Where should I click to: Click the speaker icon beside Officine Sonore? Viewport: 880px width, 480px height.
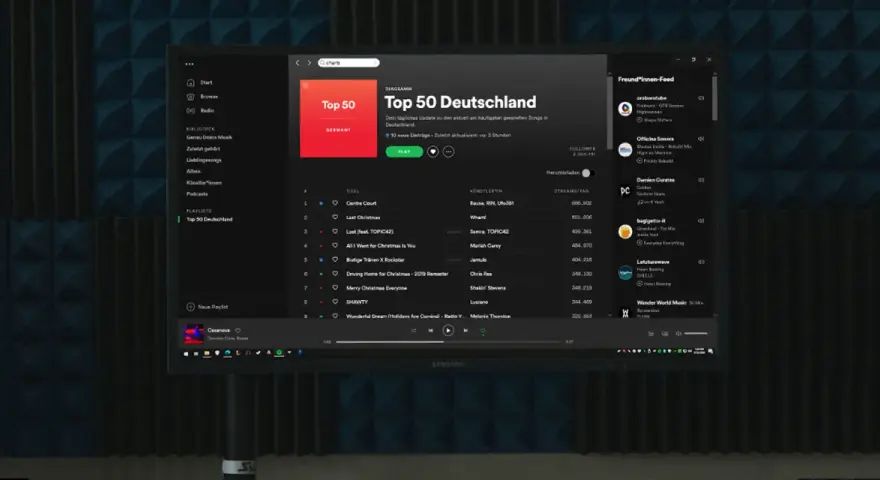(701, 139)
